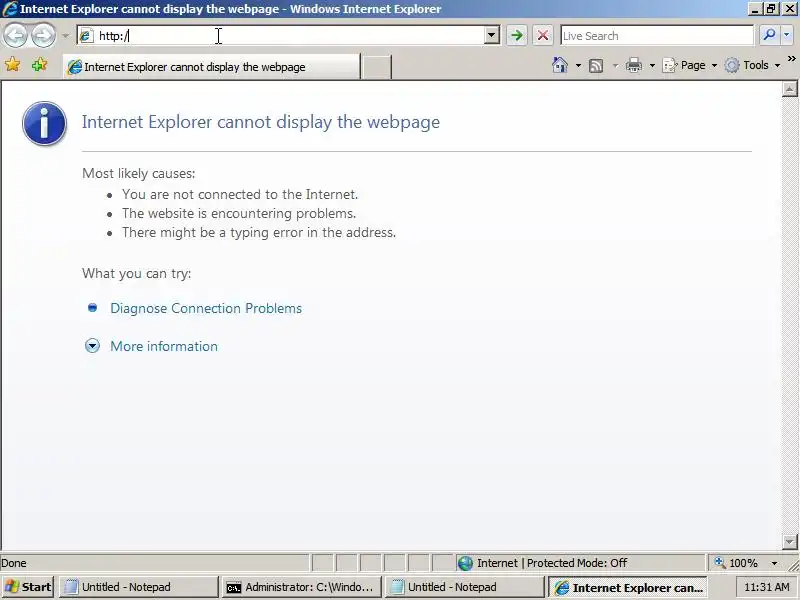Click the blue information icon
The height and width of the screenshot is (600, 800).
tap(44, 123)
